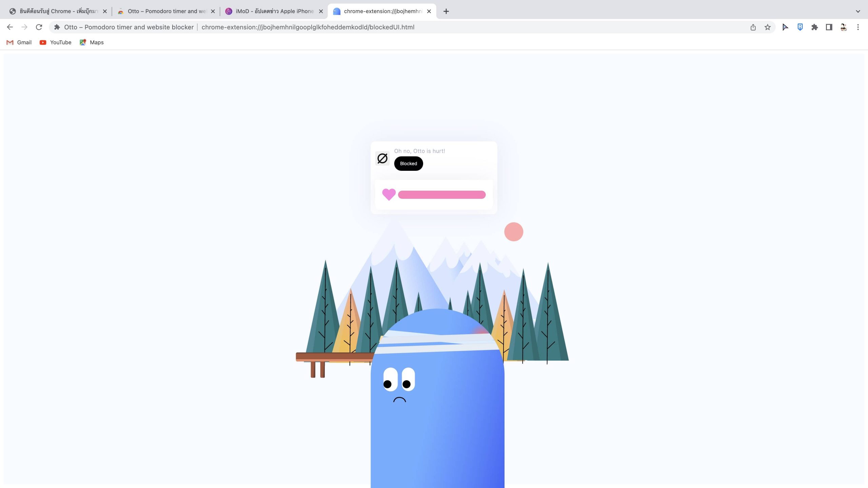Screen dimensions: 868x488
Task: Click the back navigation arrow
Action: [10, 27]
